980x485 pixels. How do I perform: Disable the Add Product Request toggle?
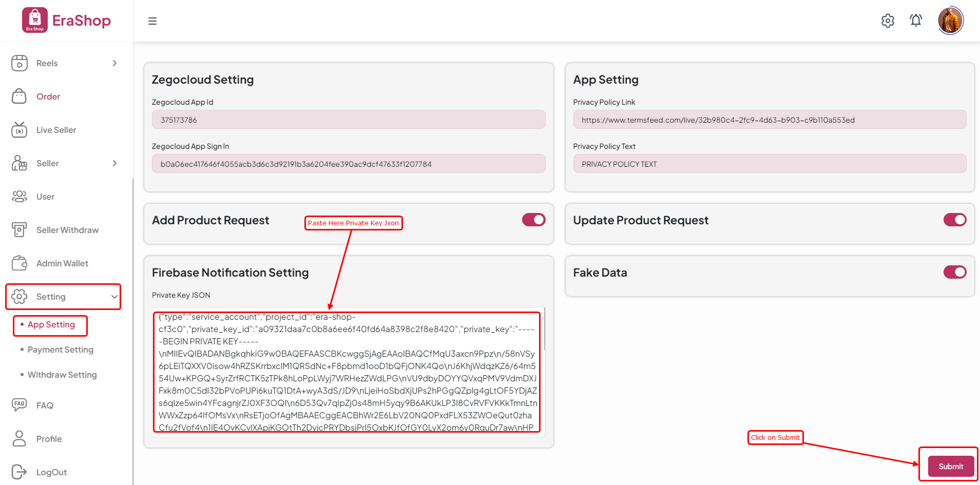pos(533,220)
